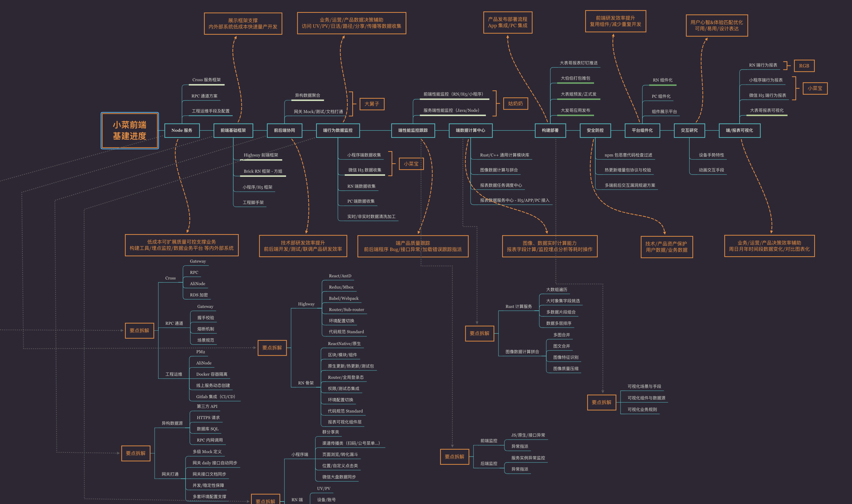Select the Highway 前端框架 subtopic
The width and height of the screenshot is (852, 504).
click(x=260, y=155)
